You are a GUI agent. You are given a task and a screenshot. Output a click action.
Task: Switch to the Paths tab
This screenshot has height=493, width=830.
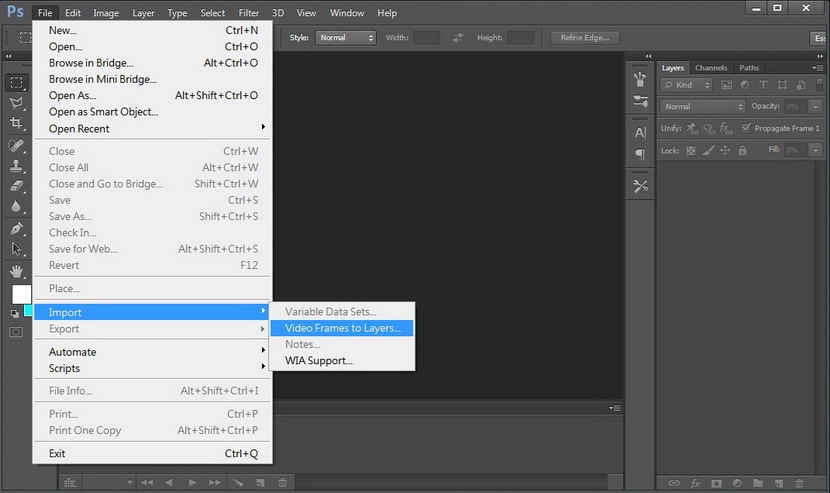[749, 68]
